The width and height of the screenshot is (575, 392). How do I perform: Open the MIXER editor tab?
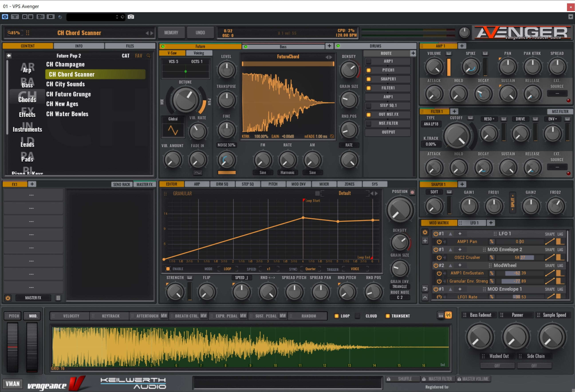pyautogui.click(x=324, y=184)
